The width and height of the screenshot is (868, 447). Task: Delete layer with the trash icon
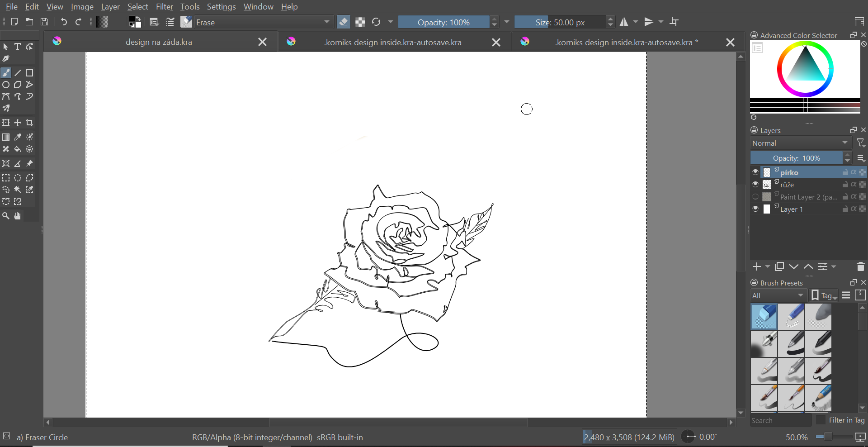coord(860,267)
